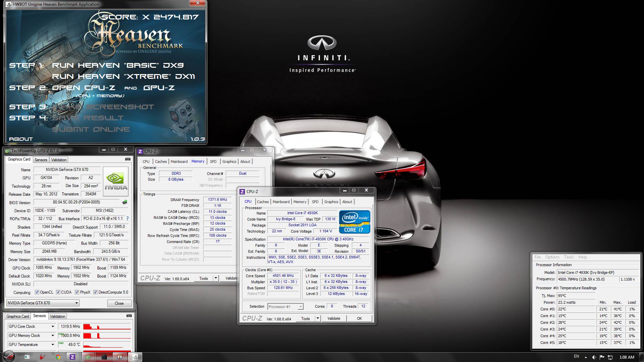Switch to Sensors tab in upper GPU-Z
The image size is (644, 362).
coord(41,160)
